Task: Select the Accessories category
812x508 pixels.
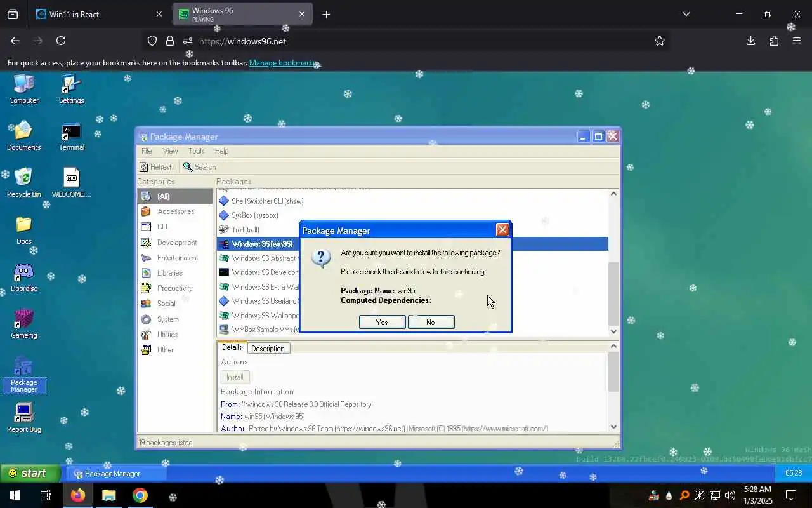Action: (175, 211)
